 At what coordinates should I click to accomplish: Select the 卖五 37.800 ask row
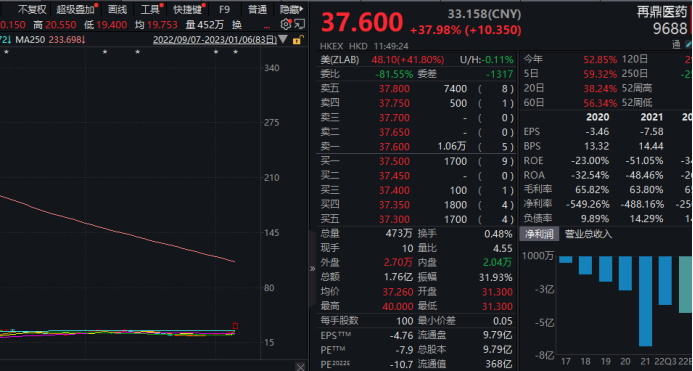[416, 89]
